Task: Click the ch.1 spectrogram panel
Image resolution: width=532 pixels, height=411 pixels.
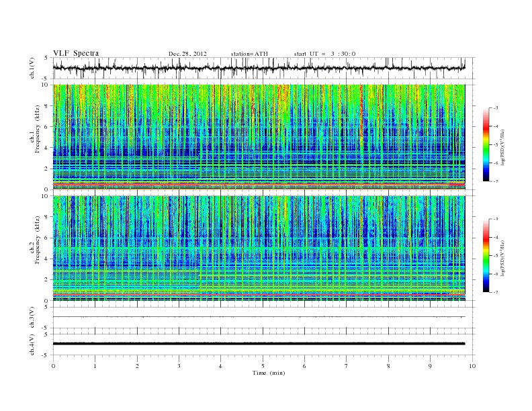Action: pos(259,137)
